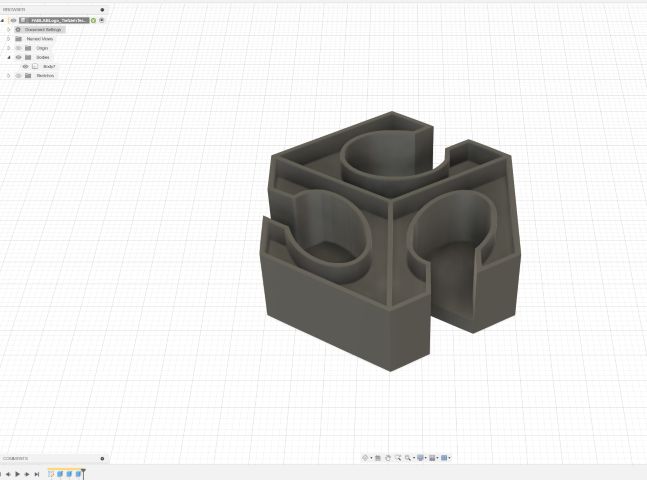Click the Body7 body icon
Viewport: 647px width, 480px height.
click(35, 66)
